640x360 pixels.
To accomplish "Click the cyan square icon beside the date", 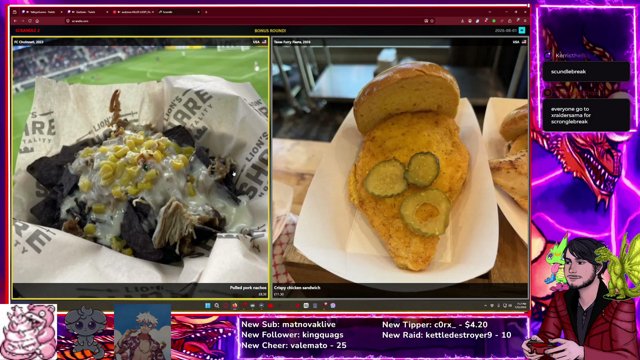I will click(522, 30).
